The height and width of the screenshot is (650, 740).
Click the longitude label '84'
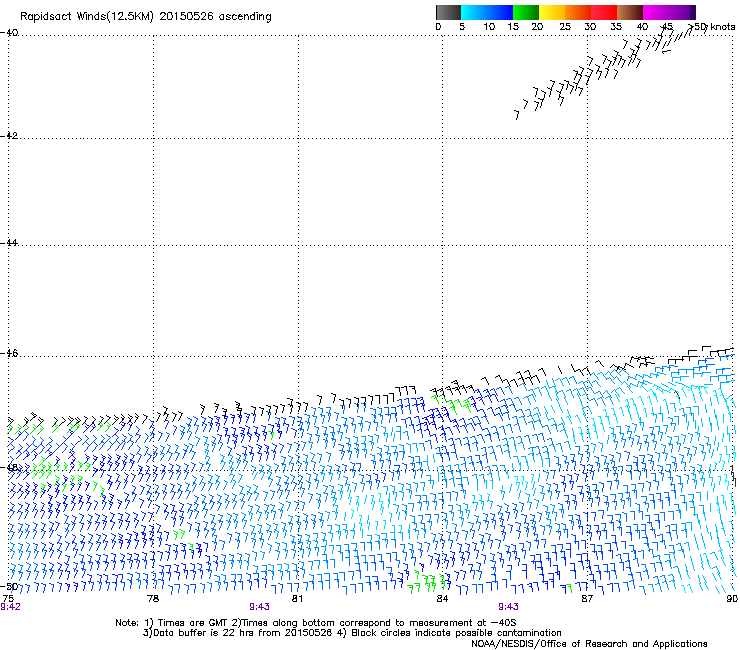(x=442, y=598)
